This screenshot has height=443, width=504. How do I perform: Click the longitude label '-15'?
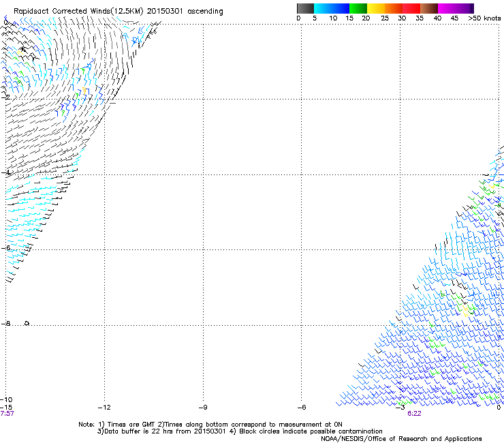pyautogui.click(x=6, y=408)
